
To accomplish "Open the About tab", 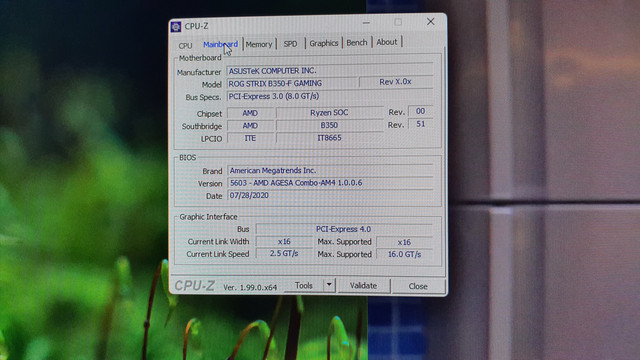I will (x=387, y=42).
